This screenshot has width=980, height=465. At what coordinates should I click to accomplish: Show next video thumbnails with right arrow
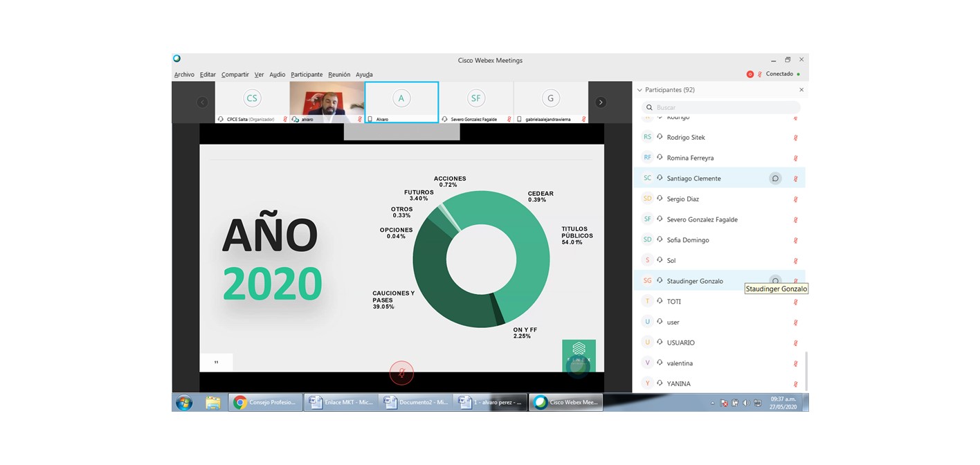pos(601,102)
